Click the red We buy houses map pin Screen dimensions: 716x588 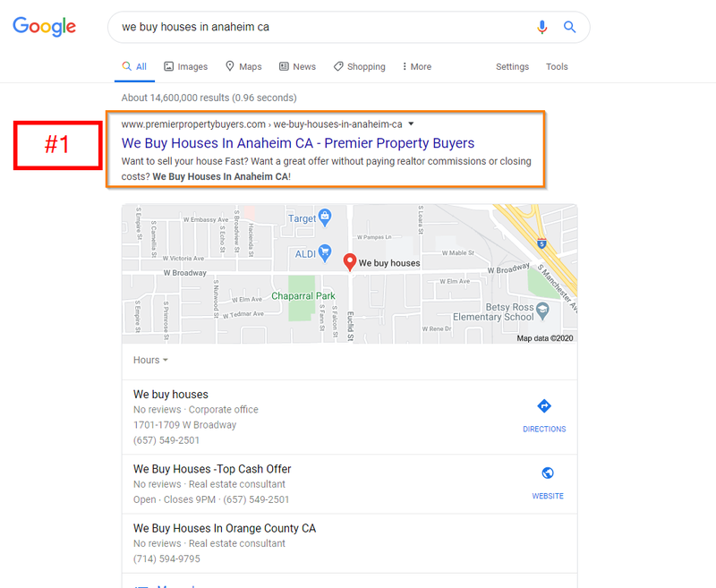point(350,262)
